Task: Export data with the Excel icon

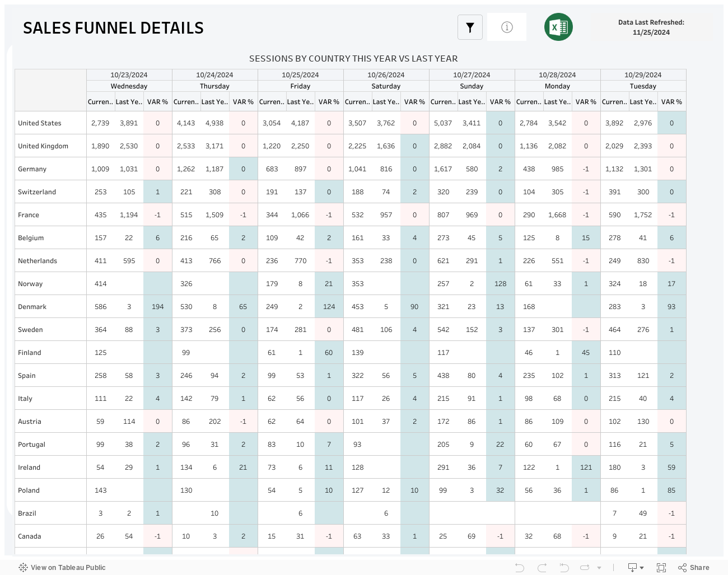Action: 558,27
